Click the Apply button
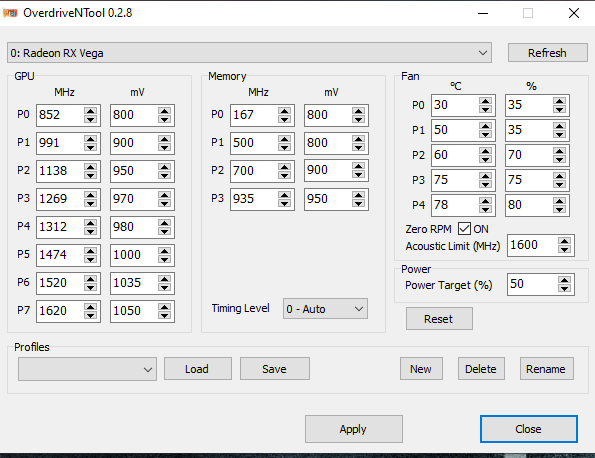Image resolution: width=595 pixels, height=458 pixels. click(353, 429)
